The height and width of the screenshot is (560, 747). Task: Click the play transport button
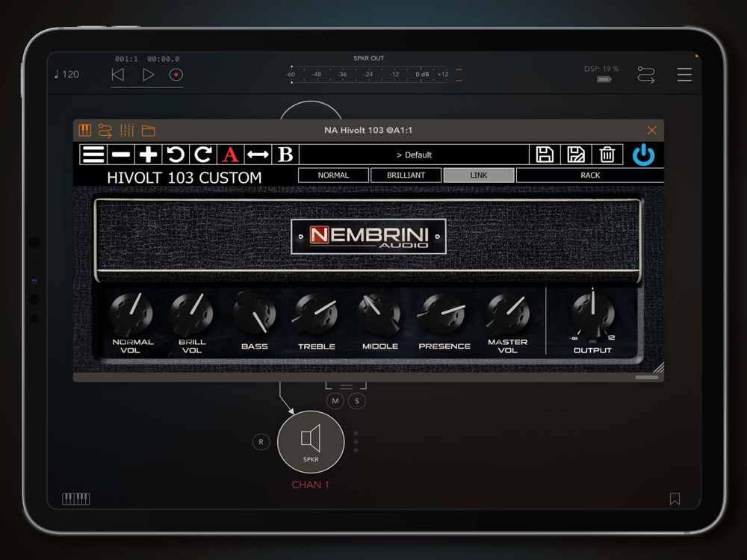pos(148,75)
